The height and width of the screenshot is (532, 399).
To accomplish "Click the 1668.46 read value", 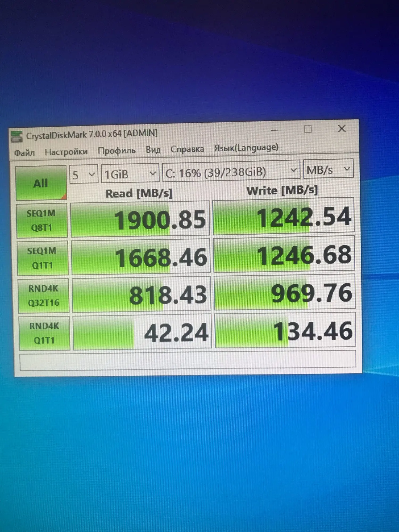I will pos(141,257).
